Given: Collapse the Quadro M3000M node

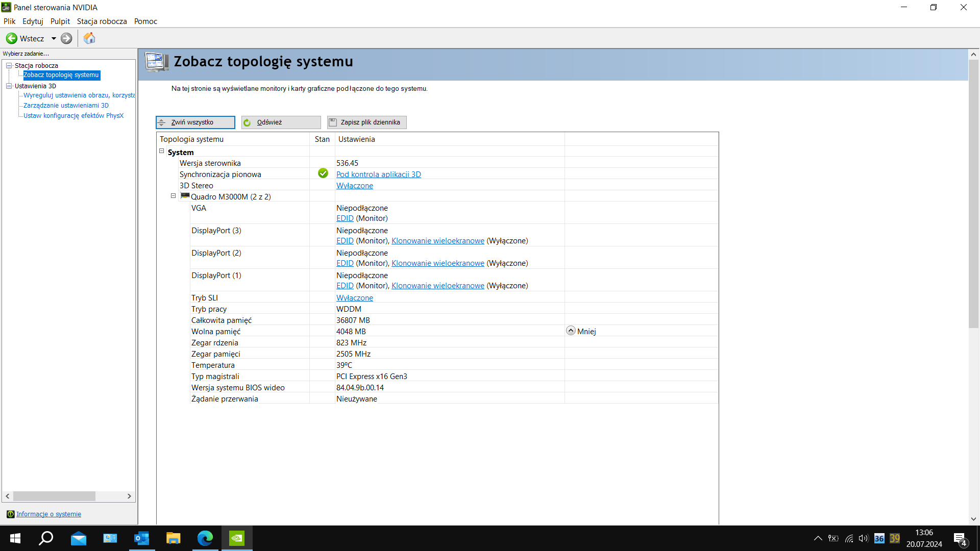Looking at the screenshot, I should (174, 196).
